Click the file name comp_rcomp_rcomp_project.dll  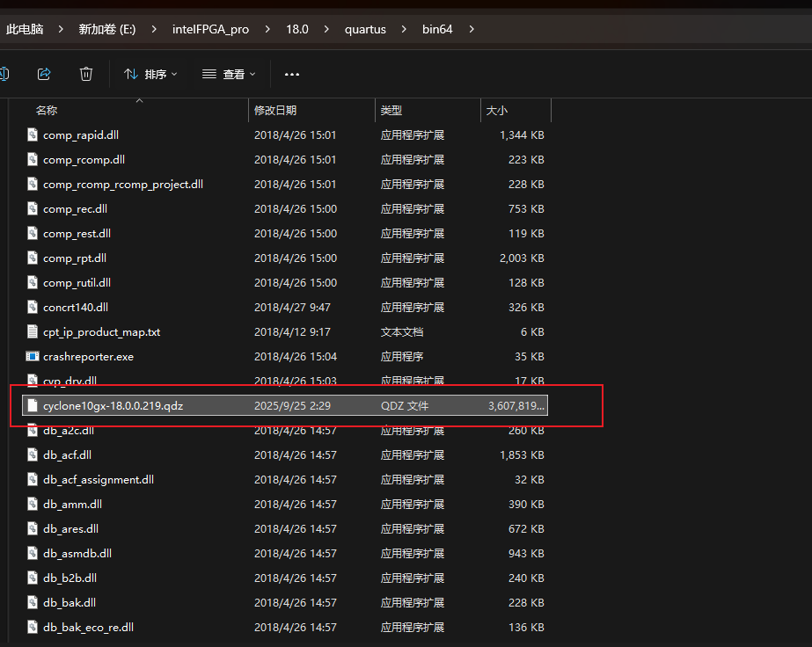tap(123, 185)
